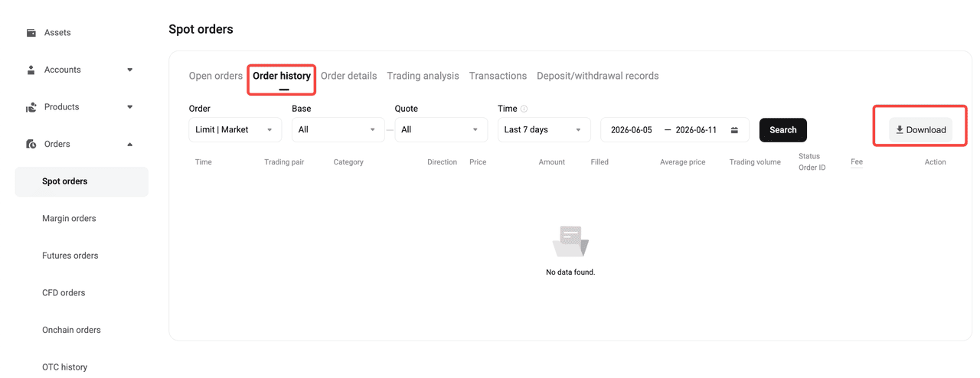
Task: Open the Transactions tab
Action: tap(498, 76)
